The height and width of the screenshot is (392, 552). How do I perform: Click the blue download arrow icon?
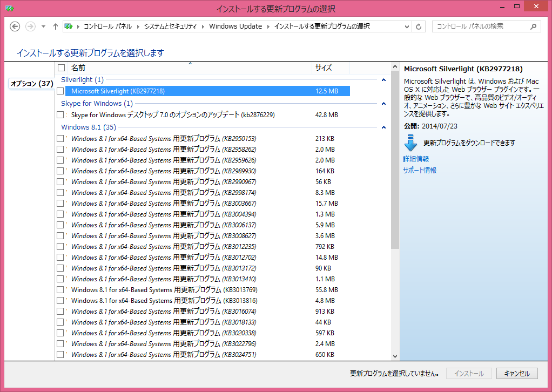(x=410, y=143)
